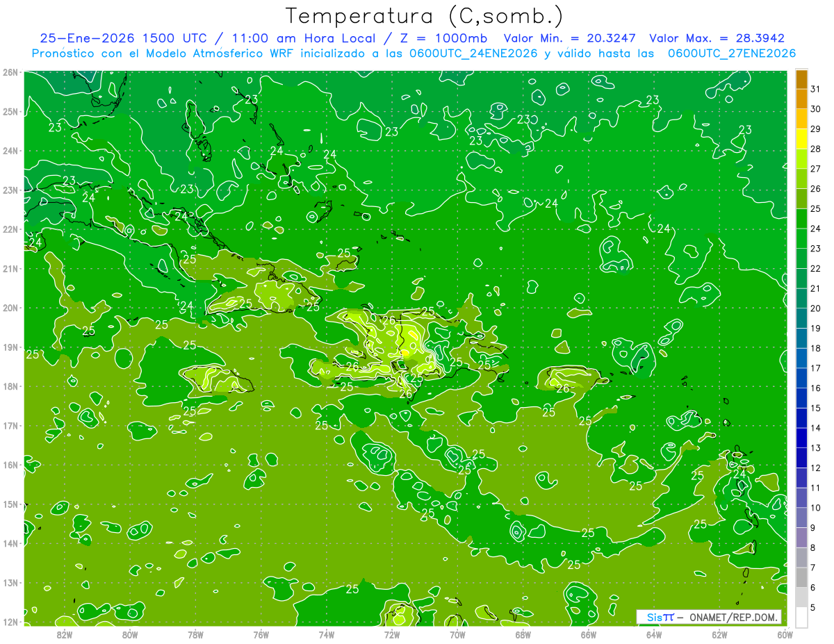Screen dimensions: 834x644
Task: Click the 74W longitude axis label
Action: tap(326, 635)
